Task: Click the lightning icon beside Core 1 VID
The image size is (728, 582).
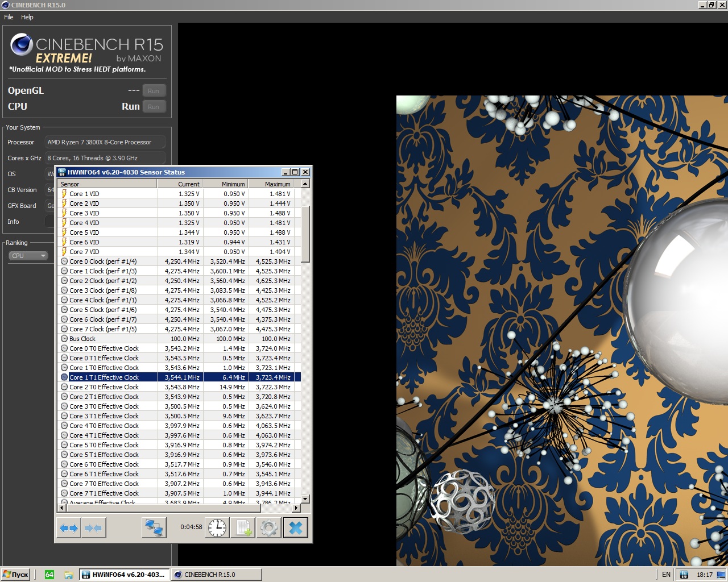Action: coord(64,194)
